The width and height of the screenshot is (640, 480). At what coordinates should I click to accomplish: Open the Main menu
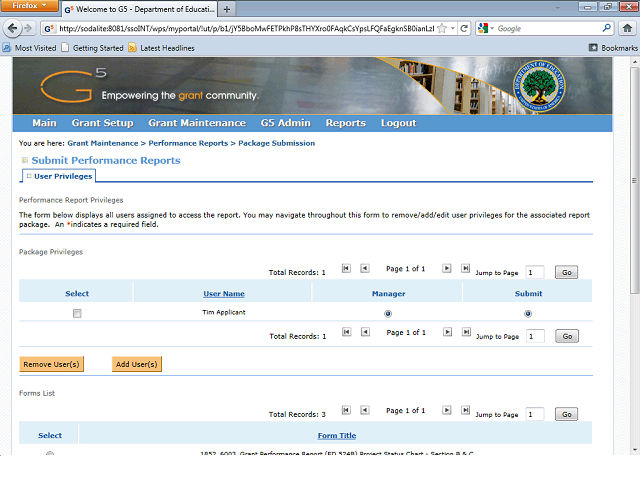point(44,123)
